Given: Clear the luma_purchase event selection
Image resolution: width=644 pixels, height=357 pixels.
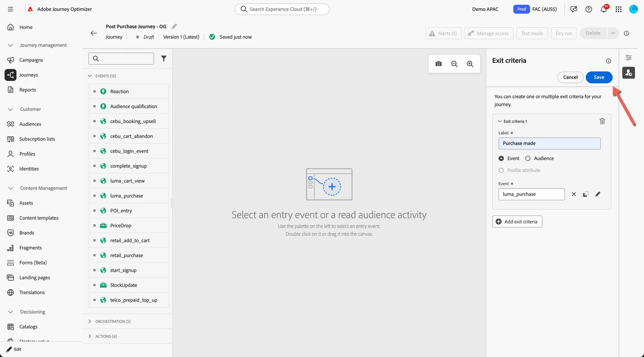Looking at the screenshot, I should pos(574,194).
